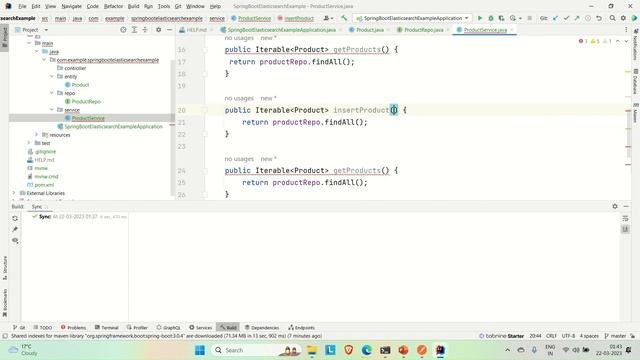Click the Git update project arrow
This screenshot has height=360, width=640.
tap(556, 18)
